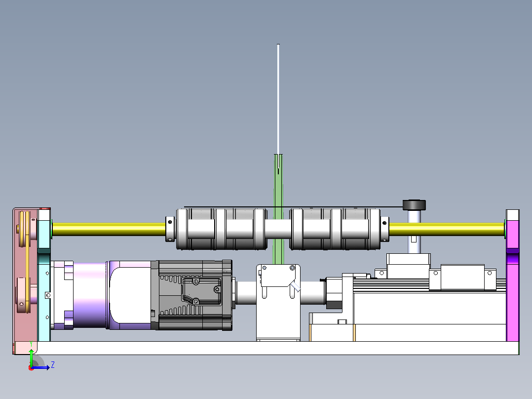Select the green vertical plate behind the rollers
This screenshot has height=399, width=532.
pos(278,209)
